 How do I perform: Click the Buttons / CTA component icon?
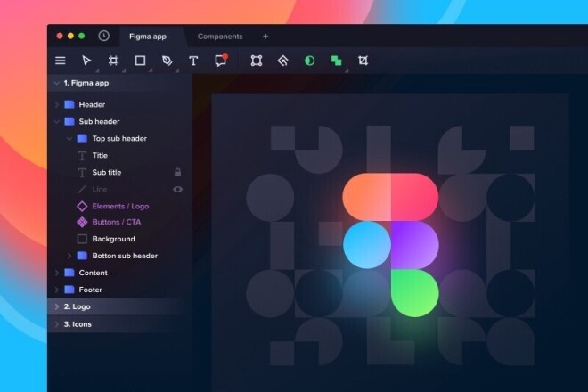[x=82, y=222]
